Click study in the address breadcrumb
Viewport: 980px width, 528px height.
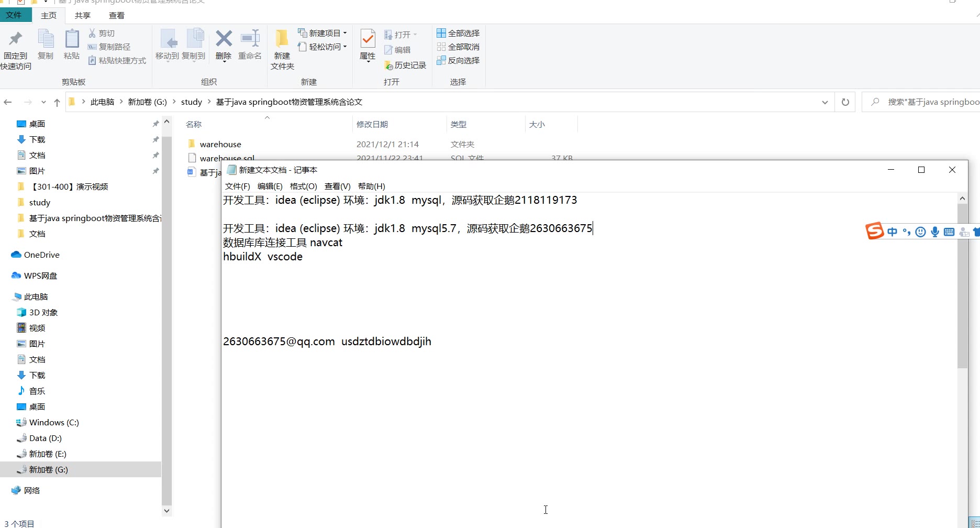click(x=192, y=102)
